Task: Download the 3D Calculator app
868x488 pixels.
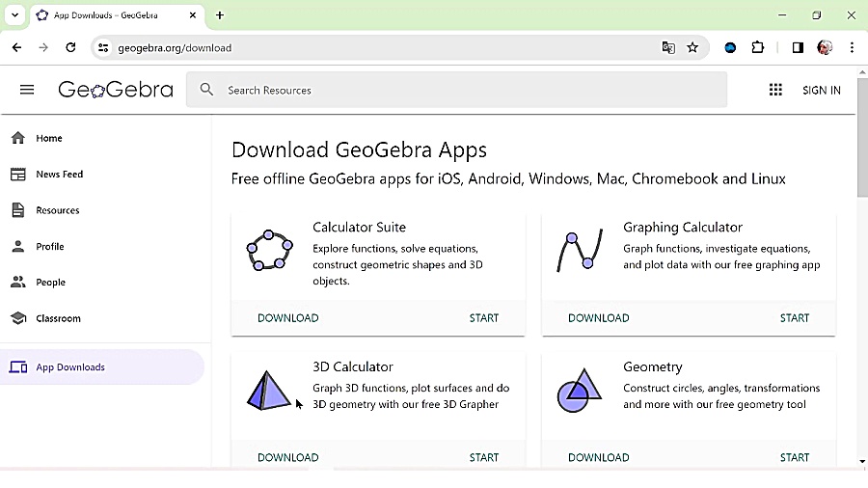Action: tap(287, 457)
